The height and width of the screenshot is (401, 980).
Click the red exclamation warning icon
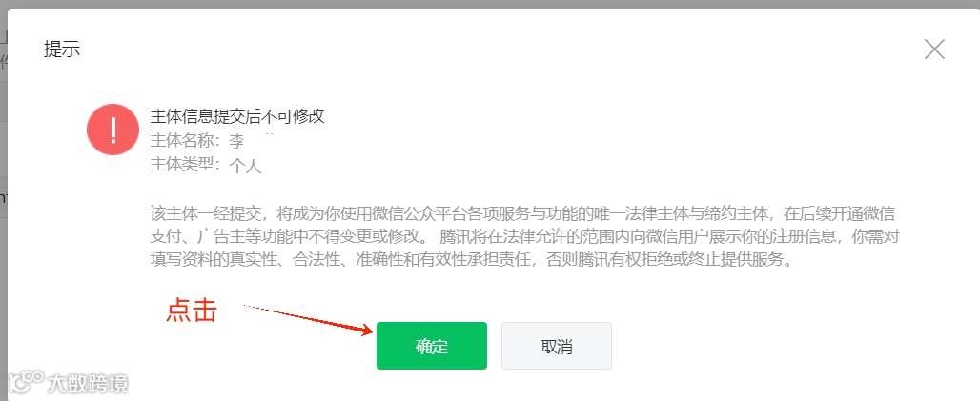[113, 130]
